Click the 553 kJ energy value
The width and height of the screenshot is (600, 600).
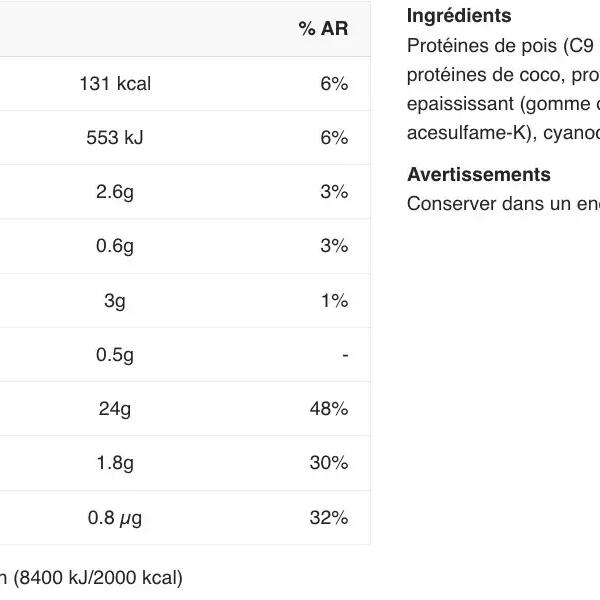115,138
